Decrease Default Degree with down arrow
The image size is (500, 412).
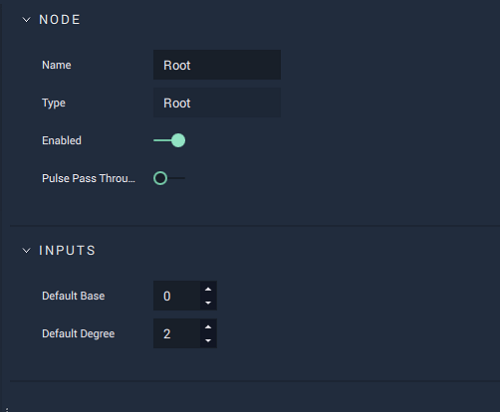(x=208, y=340)
